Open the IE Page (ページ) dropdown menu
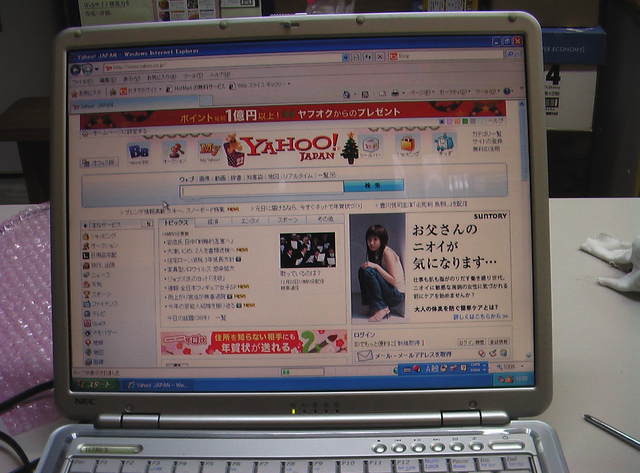This screenshot has width=640, height=473. pos(422,93)
